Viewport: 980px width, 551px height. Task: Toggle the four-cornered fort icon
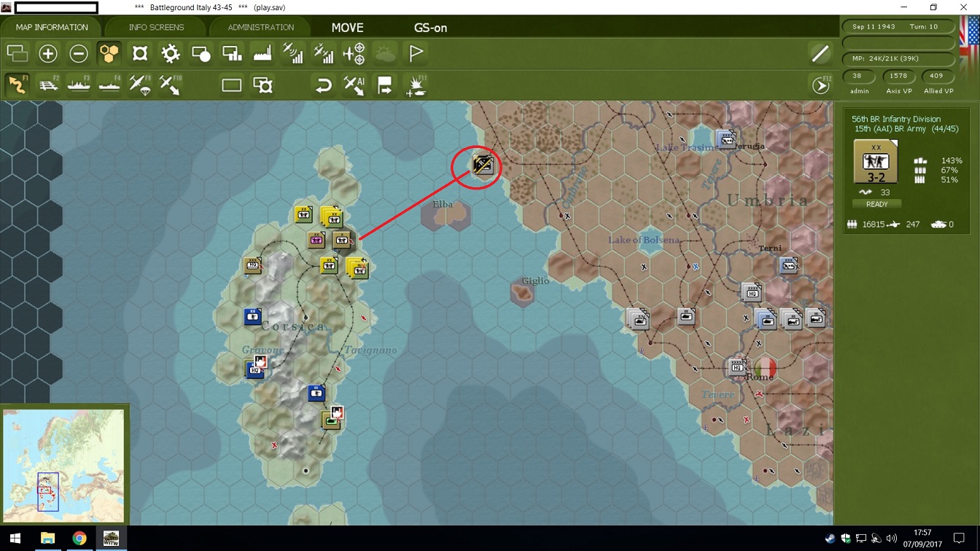(x=140, y=53)
